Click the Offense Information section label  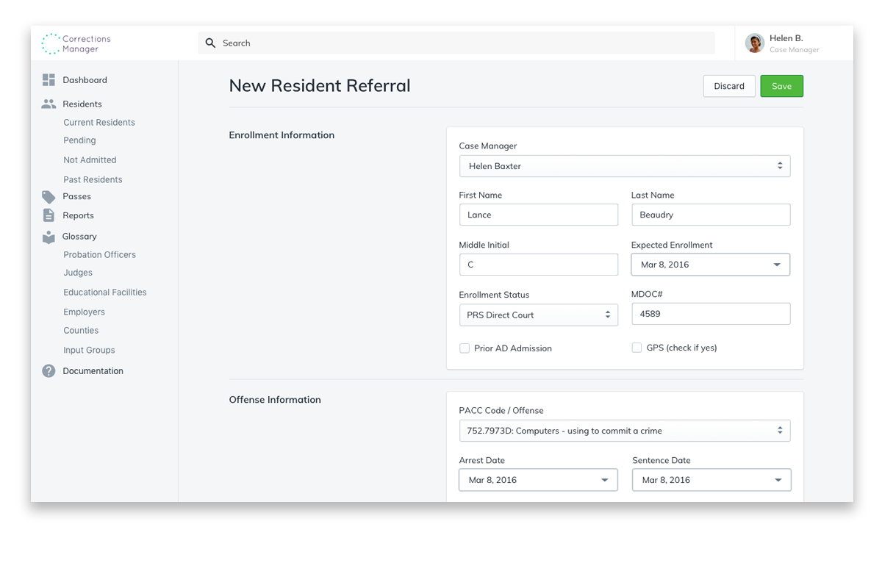[x=275, y=400]
